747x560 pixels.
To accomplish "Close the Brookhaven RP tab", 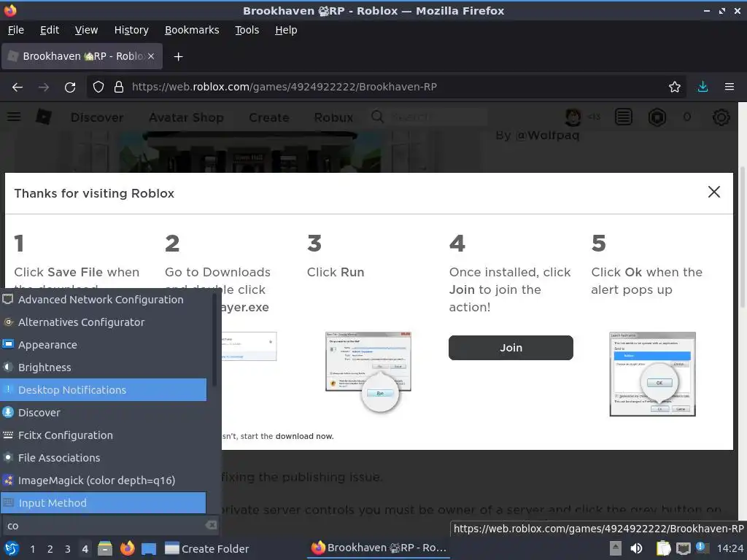I will tap(151, 56).
